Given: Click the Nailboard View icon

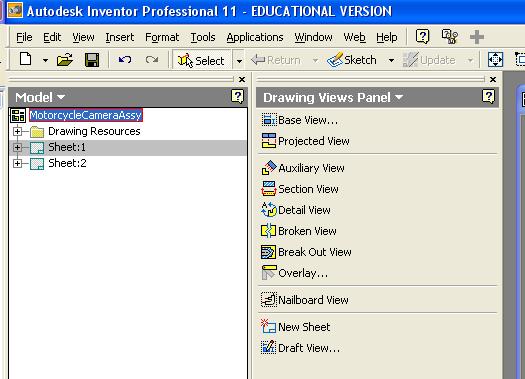Looking at the screenshot, I should coord(269,300).
